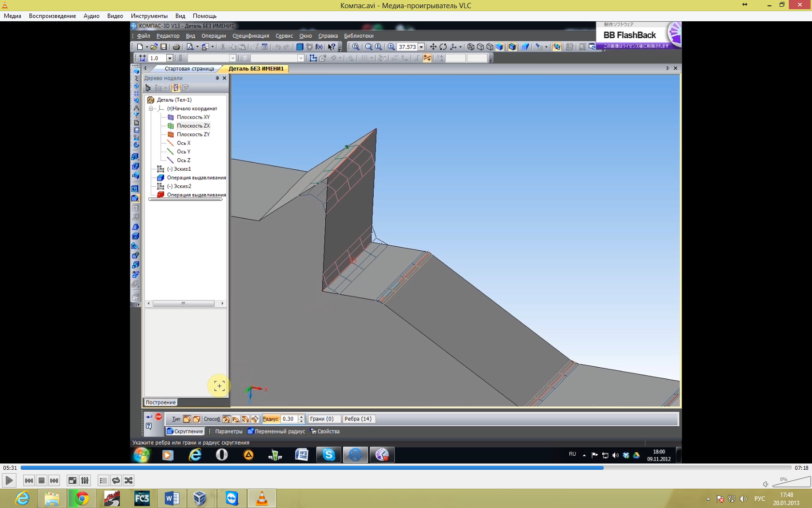
Task: Choose the fourth Способ method icon
Action: (255, 419)
